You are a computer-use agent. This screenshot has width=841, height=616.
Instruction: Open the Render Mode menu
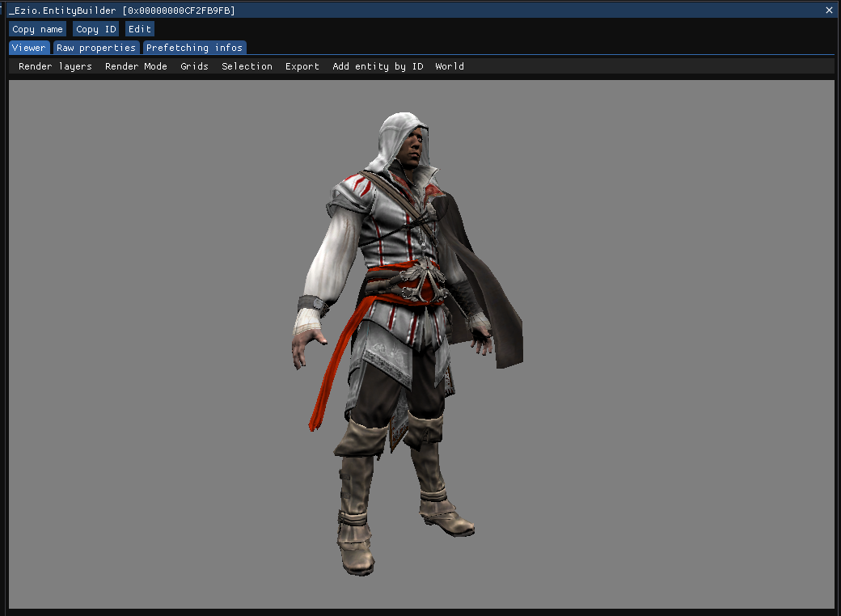[136, 66]
